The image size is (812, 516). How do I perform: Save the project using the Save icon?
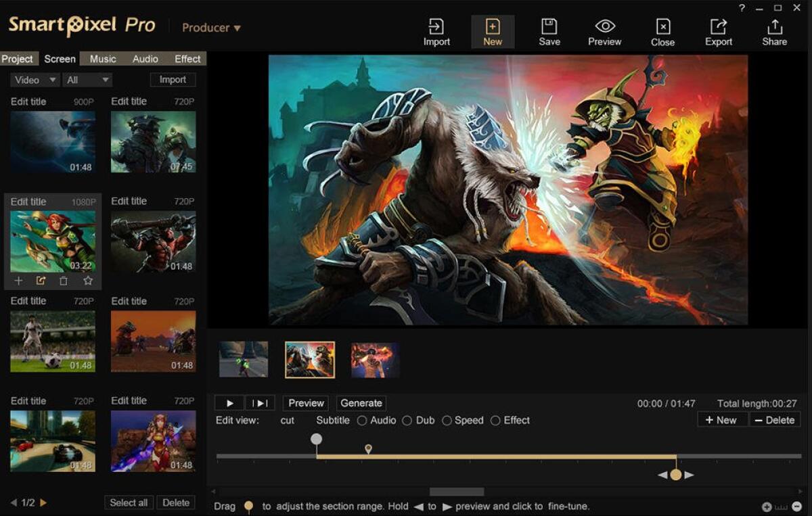point(549,30)
